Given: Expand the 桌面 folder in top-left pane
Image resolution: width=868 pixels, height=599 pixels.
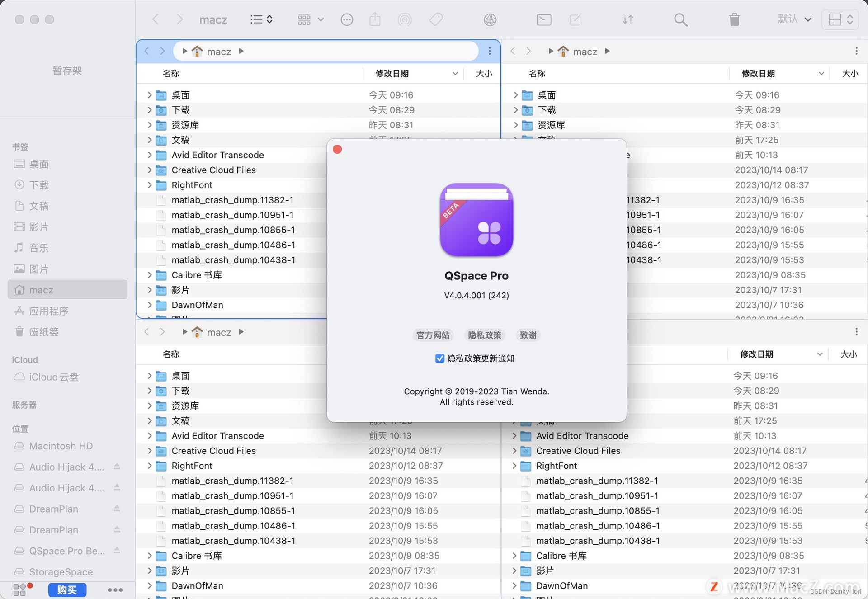Looking at the screenshot, I should (150, 95).
